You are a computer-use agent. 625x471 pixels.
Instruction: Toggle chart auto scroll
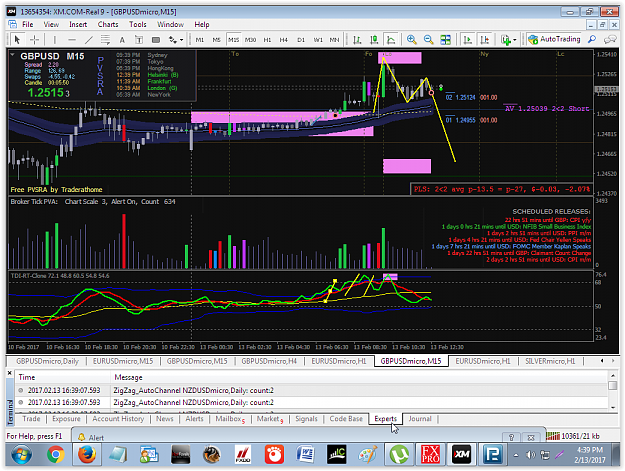[x=468, y=39]
